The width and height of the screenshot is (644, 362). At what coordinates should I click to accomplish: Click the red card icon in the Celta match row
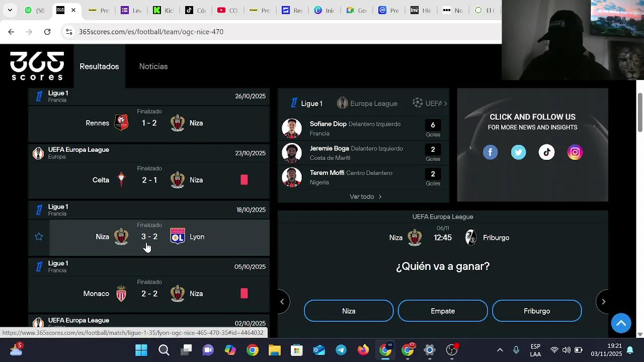(x=244, y=179)
